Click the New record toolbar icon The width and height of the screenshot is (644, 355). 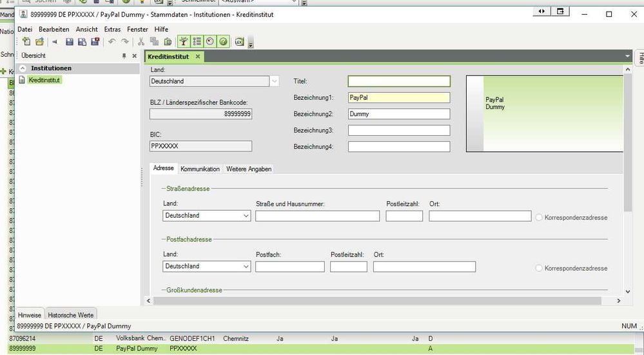coord(26,41)
